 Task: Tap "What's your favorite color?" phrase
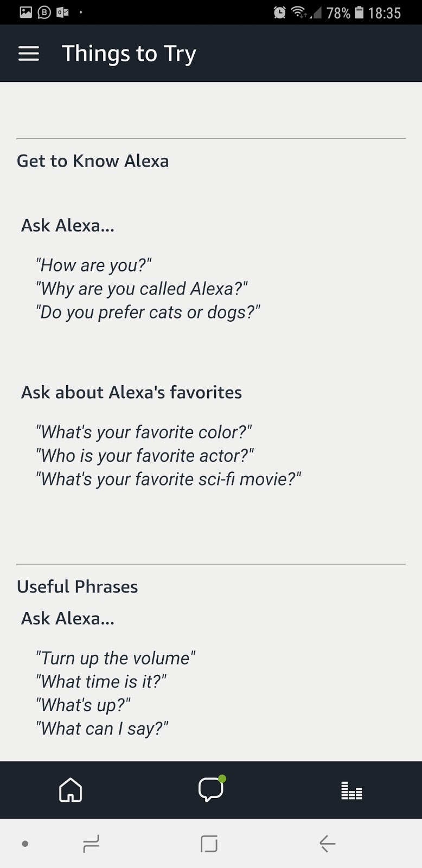pos(144,432)
